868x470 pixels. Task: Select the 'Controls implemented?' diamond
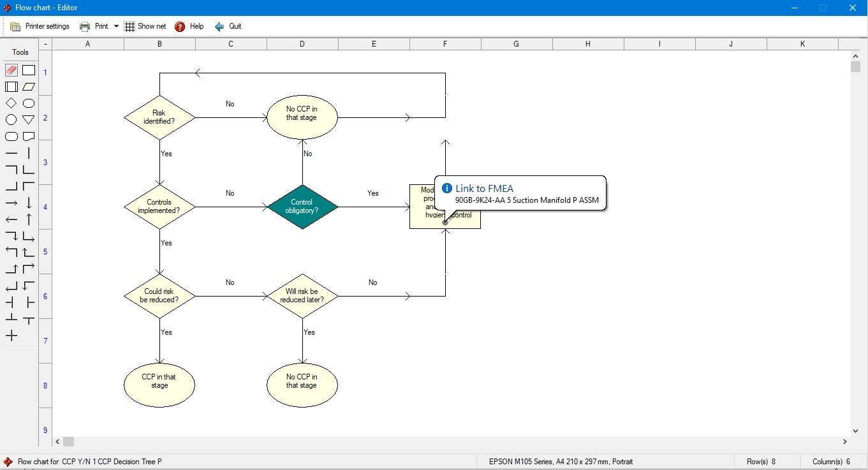point(159,207)
